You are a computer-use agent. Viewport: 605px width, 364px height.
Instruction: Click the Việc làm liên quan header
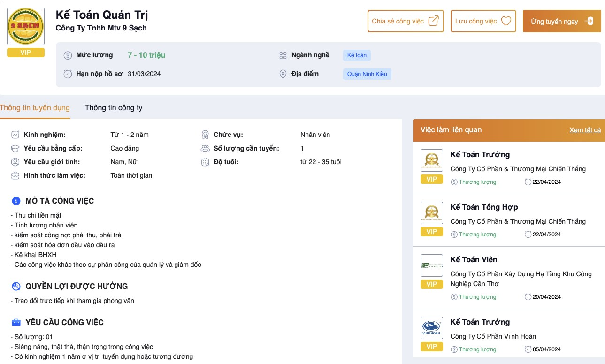pyautogui.click(x=451, y=130)
